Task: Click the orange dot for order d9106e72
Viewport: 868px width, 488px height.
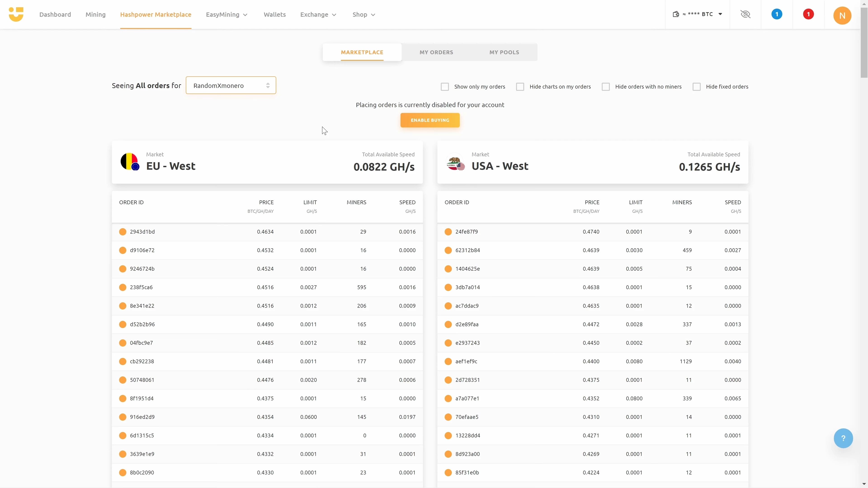Action: point(123,250)
